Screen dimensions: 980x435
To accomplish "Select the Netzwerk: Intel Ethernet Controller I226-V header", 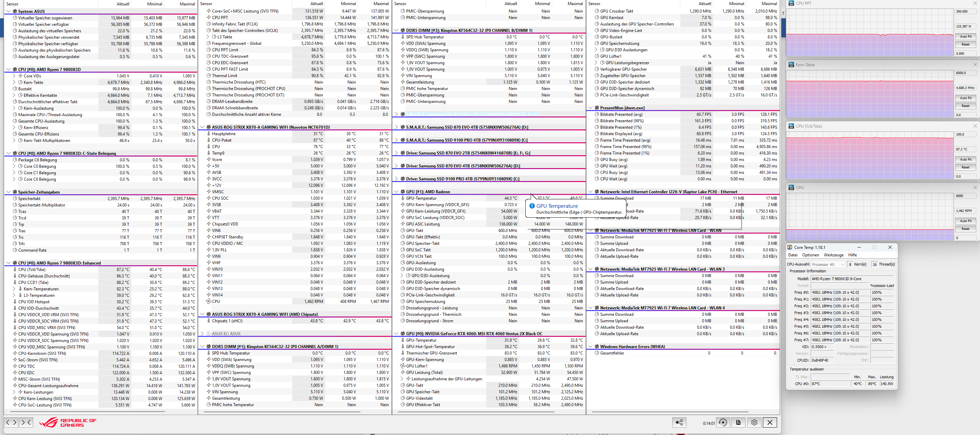I will [x=683, y=192].
